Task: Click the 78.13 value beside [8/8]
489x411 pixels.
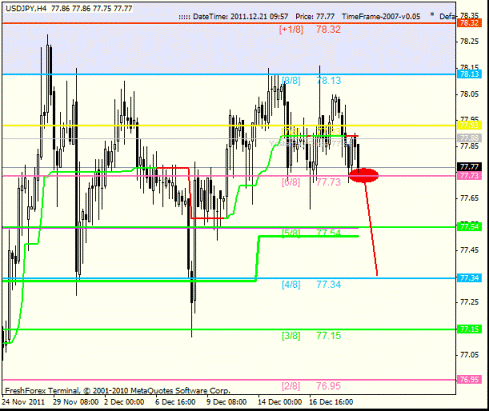Action: point(329,81)
